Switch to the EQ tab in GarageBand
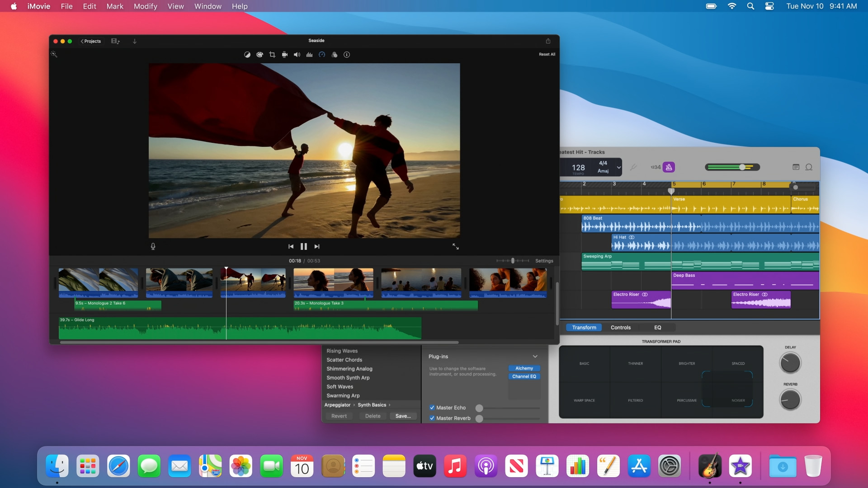The image size is (868, 488). 658,327
